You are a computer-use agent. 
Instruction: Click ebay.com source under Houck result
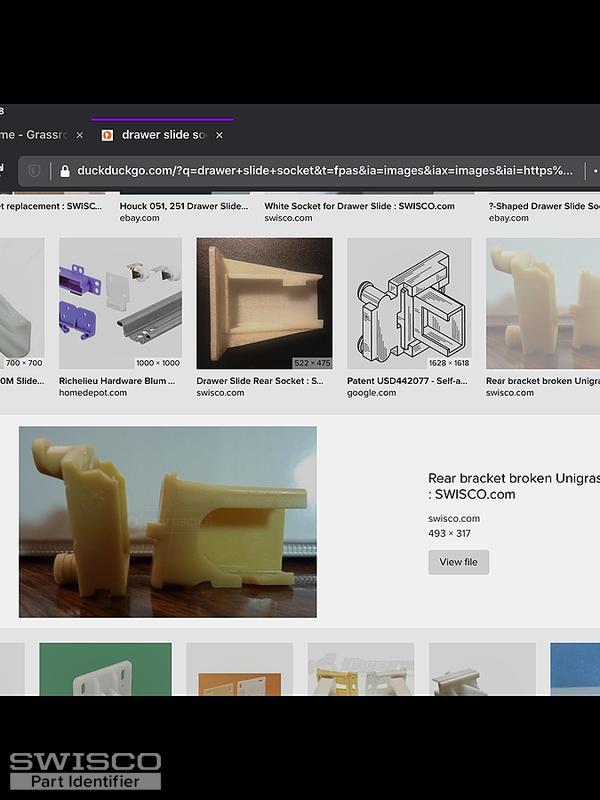point(139,218)
